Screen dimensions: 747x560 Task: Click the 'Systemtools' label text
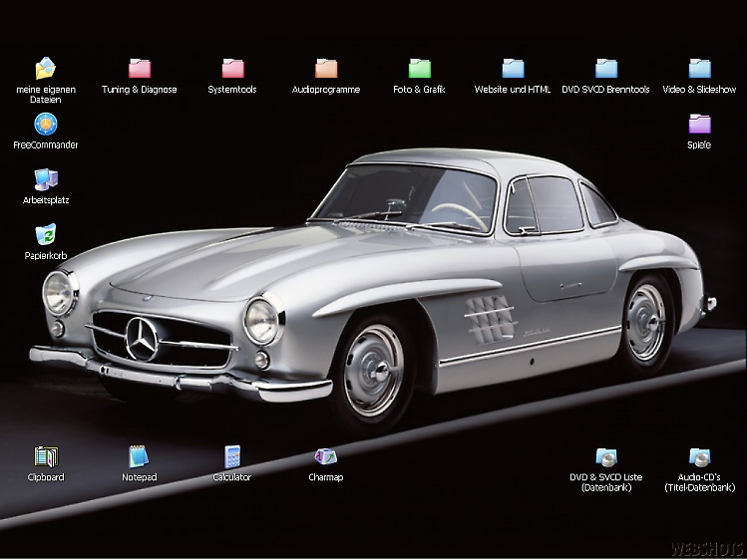click(232, 90)
